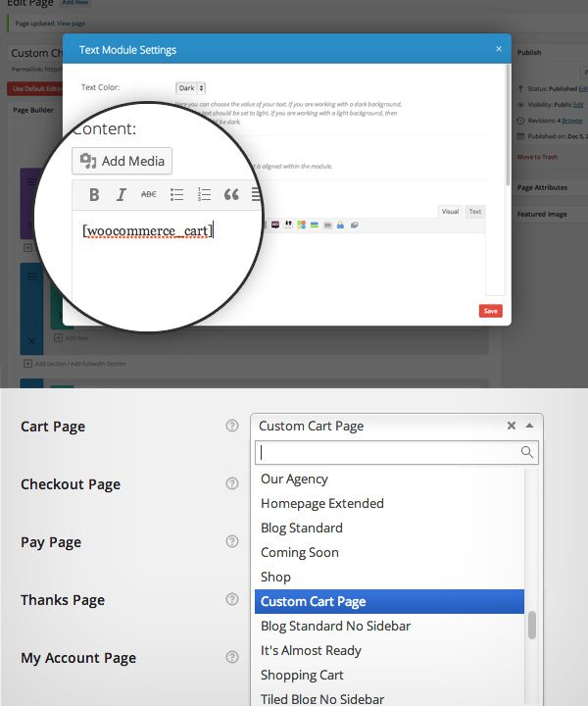588x706 pixels.
Task: Open help tooltip for Pay Page
Action: click(x=231, y=541)
